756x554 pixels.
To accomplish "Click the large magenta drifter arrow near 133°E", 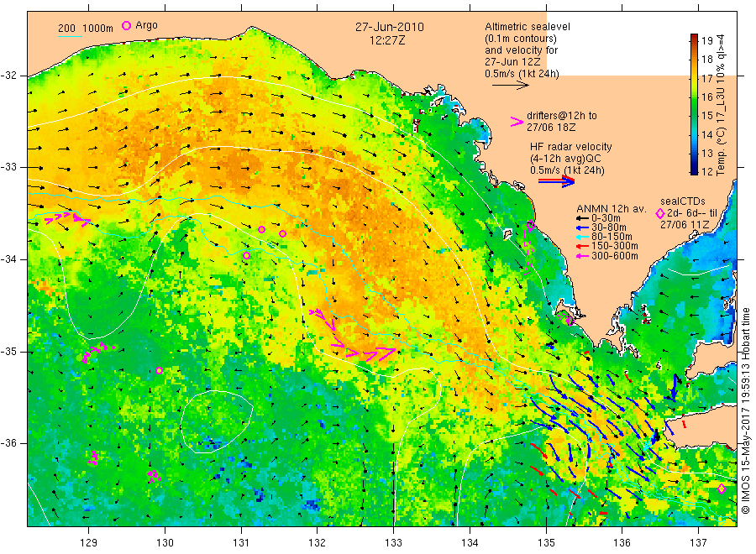I will (x=386, y=353).
